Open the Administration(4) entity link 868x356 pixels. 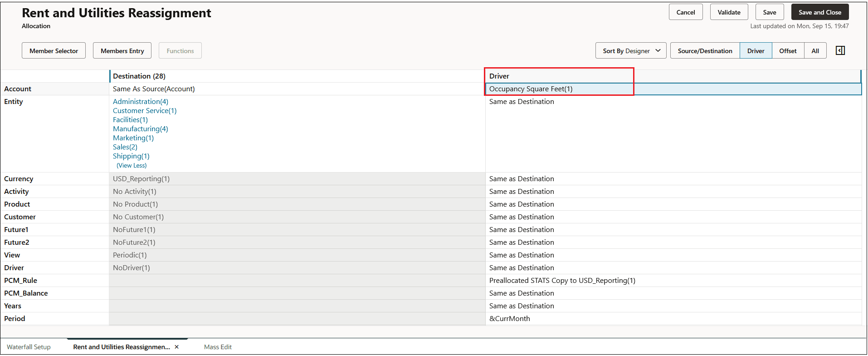click(x=141, y=102)
